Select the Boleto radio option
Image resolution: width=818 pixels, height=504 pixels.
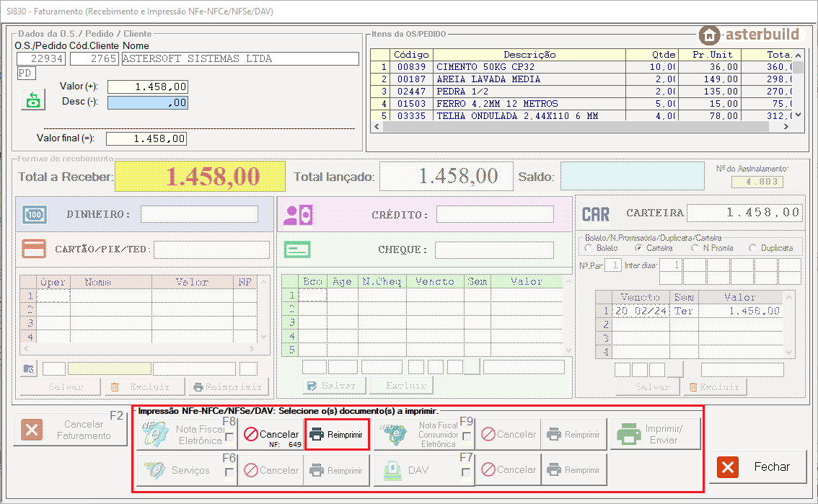pos(588,248)
